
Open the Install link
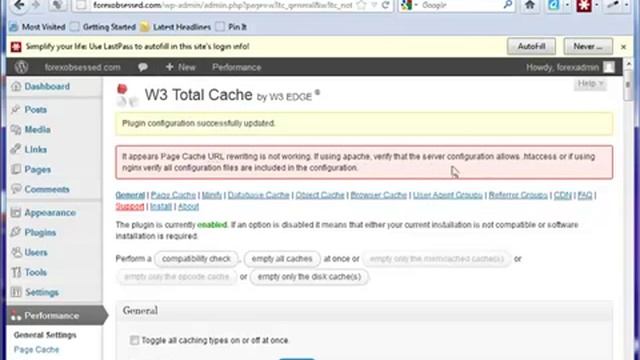(161, 207)
